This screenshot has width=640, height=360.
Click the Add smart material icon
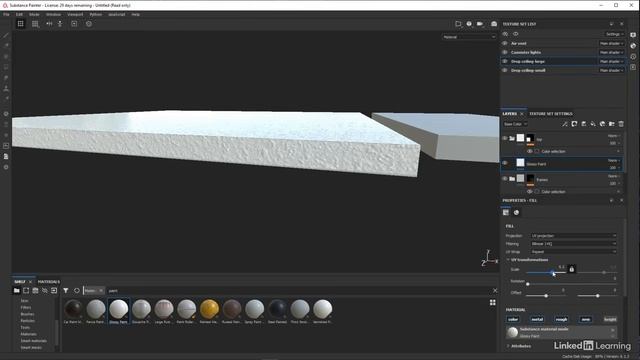point(602,124)
